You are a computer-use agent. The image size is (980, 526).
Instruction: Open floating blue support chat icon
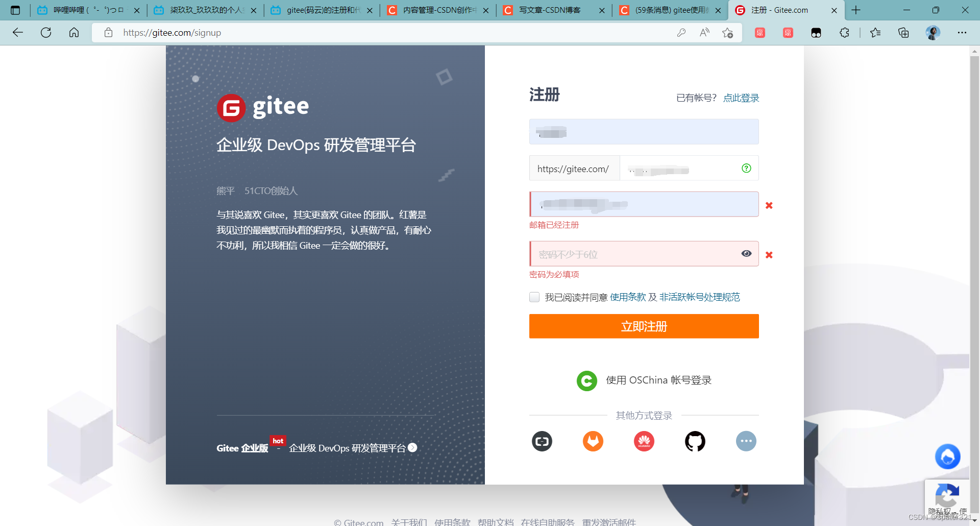[x=948, y=457]
